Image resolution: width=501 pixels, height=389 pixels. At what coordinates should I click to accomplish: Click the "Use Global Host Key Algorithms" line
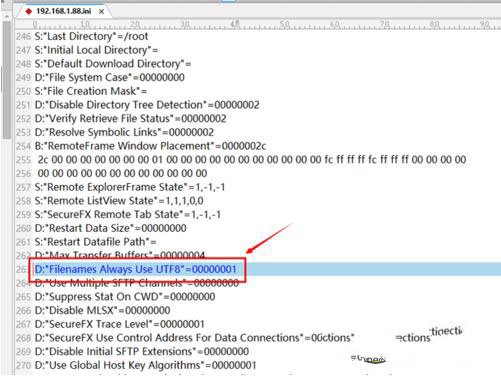145,365
